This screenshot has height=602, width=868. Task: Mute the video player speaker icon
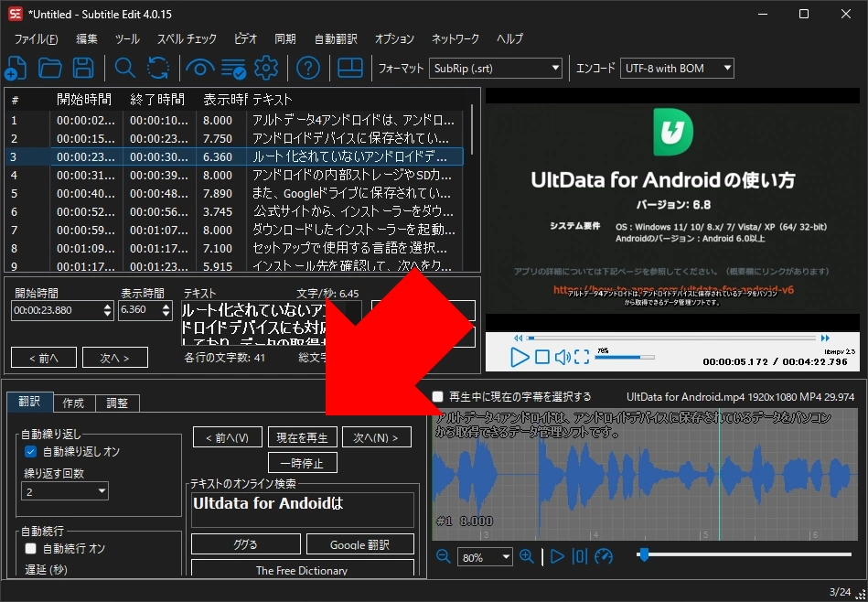563,357
